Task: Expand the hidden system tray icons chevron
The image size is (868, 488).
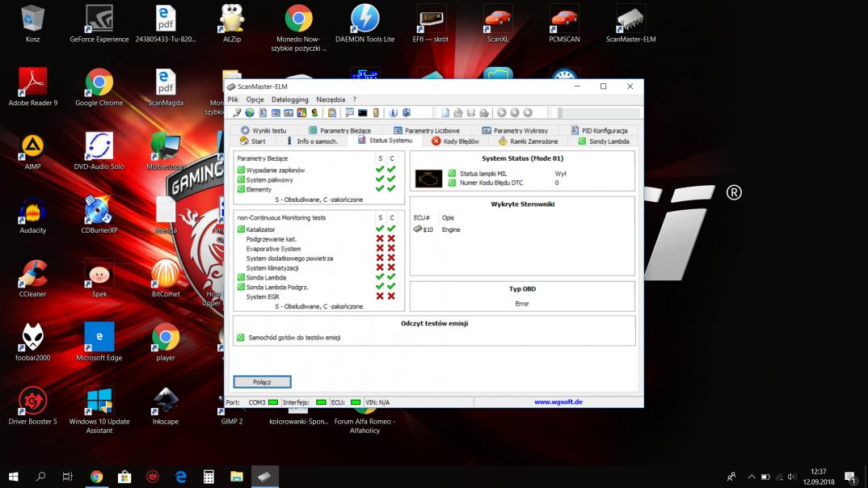Action: 751,477
